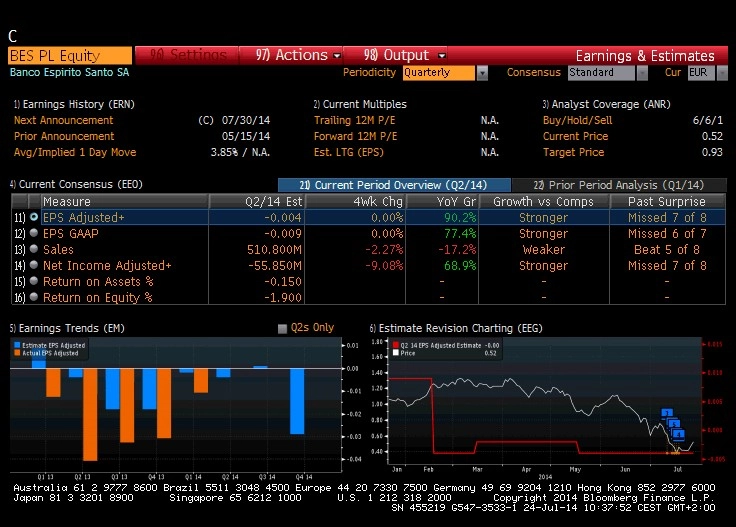Click the Current Price value 0.52
The height and width of the screenshot is (527, 736).
(712, 136)
